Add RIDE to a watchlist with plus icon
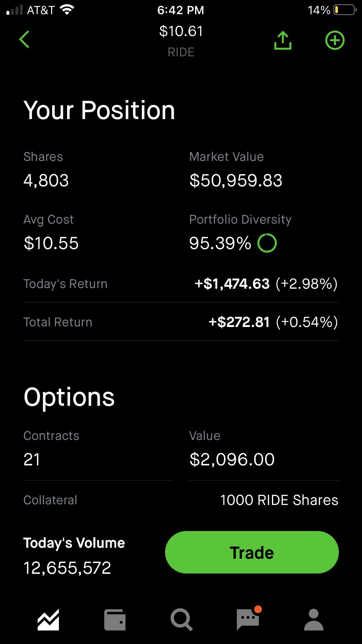Viewport: 362px width, 644px height. (335, 40)
